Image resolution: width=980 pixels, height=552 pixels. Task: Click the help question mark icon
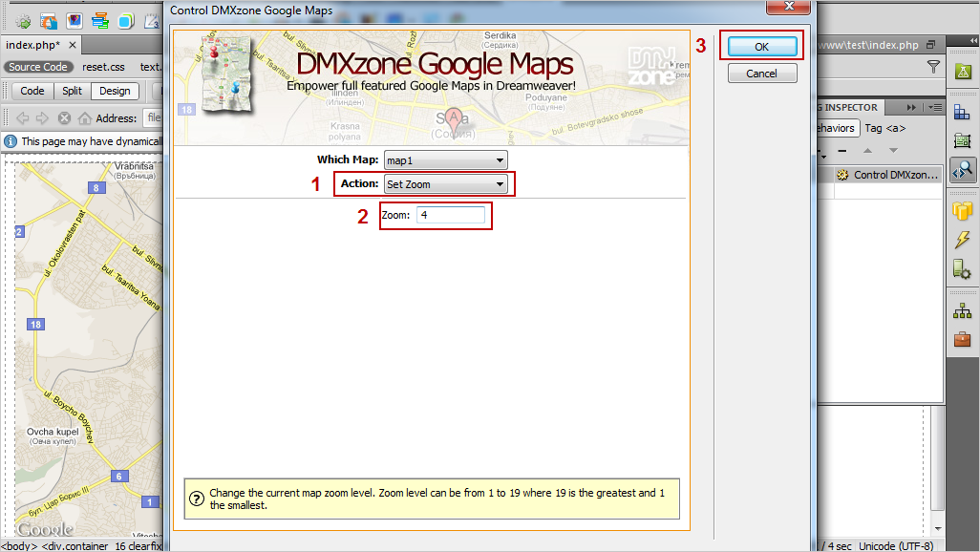tap(197, 499)
